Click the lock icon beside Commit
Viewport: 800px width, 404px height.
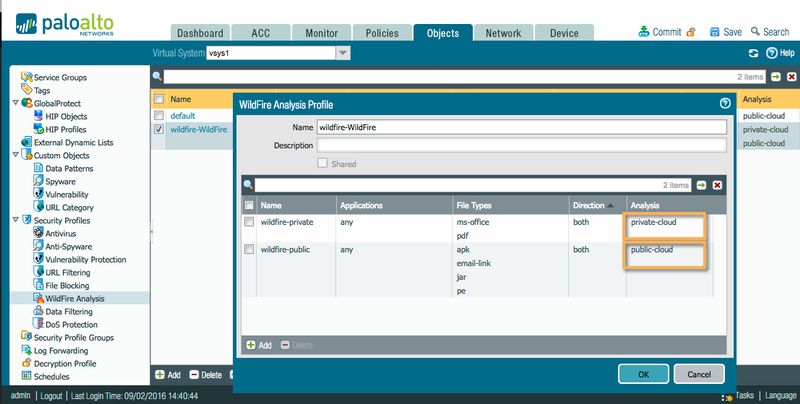[691, 32]
